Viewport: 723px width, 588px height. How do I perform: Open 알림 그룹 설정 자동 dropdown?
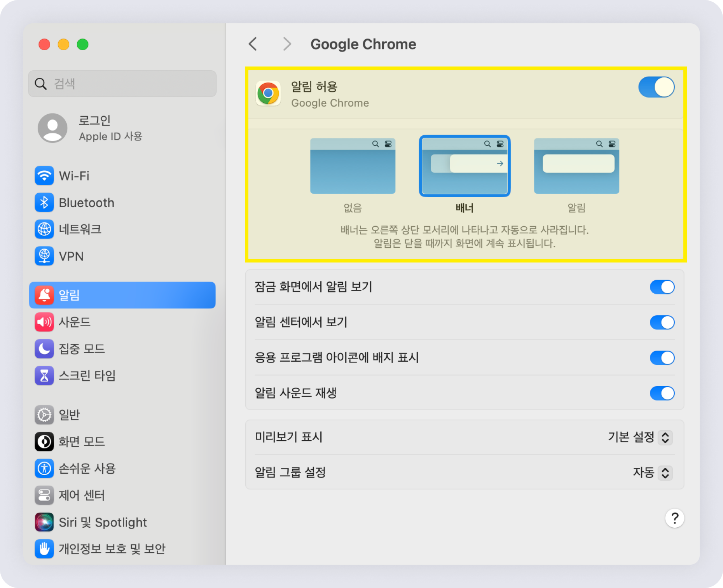(653, 472)
